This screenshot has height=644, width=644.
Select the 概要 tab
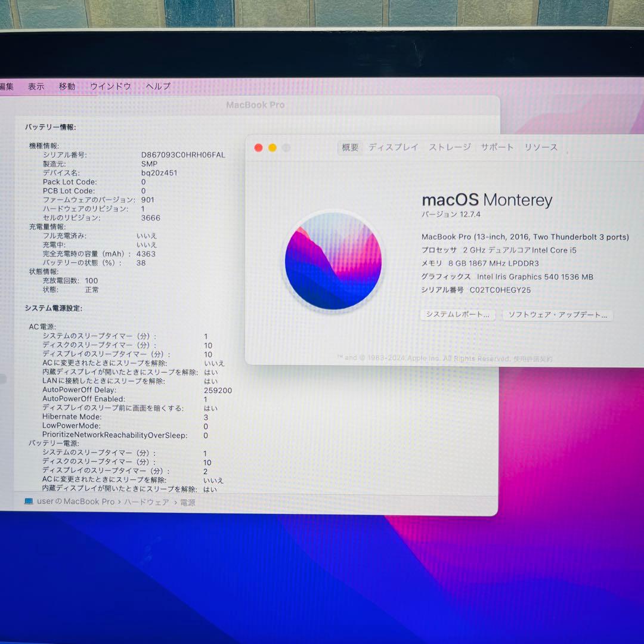[x=349, y=148]
